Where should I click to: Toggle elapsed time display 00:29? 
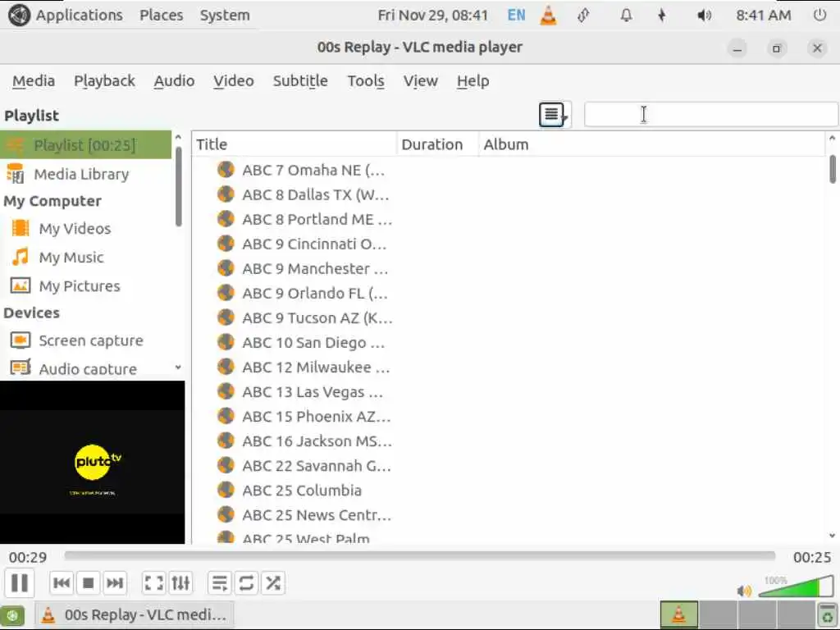click(x=28, y=558)
